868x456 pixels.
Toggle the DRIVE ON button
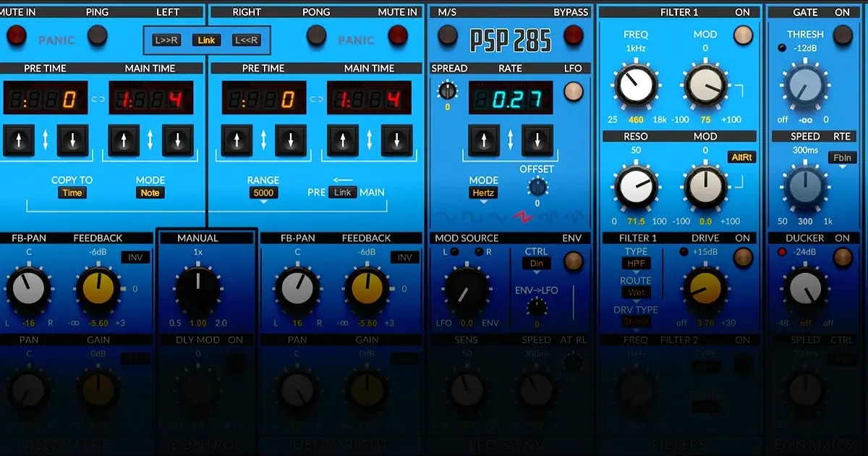pyautogui.click(x=743, y=257)
